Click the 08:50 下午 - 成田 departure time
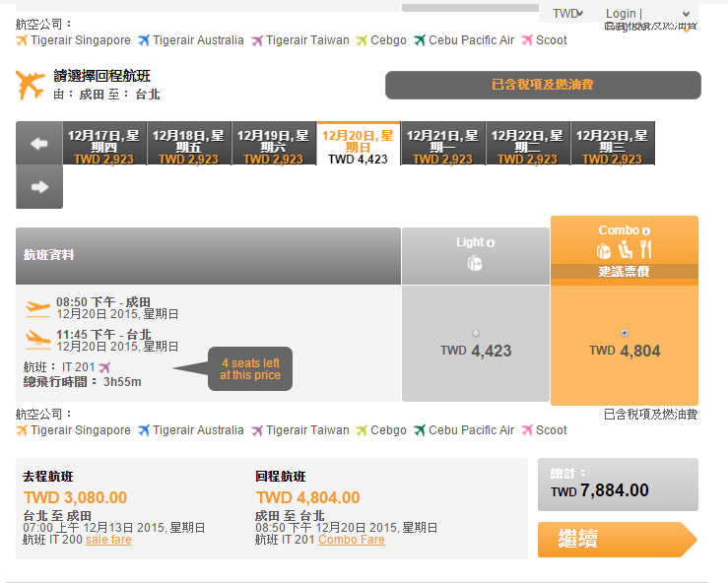Viewport: 728px width, 583px height. point(103,302)
